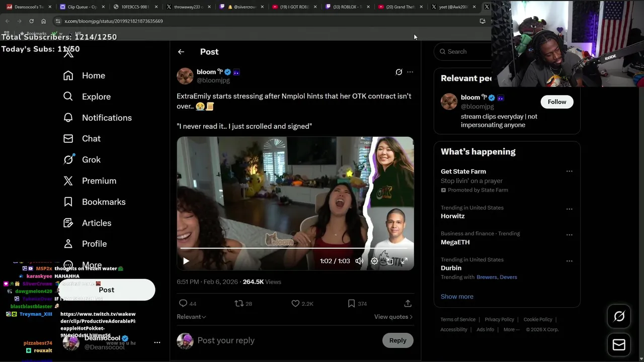
Task: Click the video progress bar
Action: pyautogui.click(x=295, y=248)
